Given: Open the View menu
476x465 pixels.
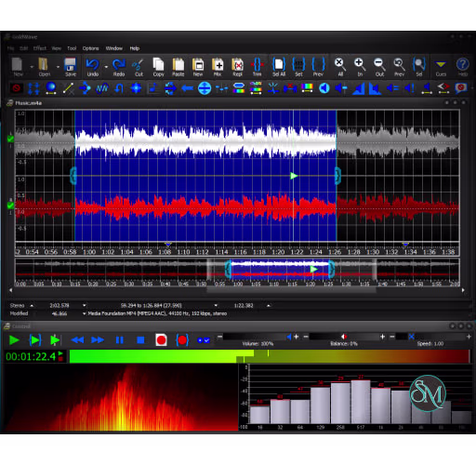Looking at the screenshot, I should 56,48.
